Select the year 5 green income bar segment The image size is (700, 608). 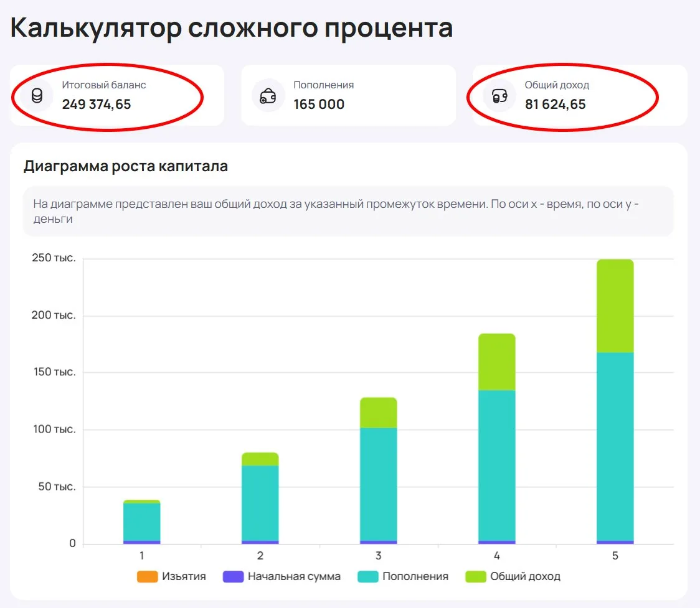click(x=615, y=306)
